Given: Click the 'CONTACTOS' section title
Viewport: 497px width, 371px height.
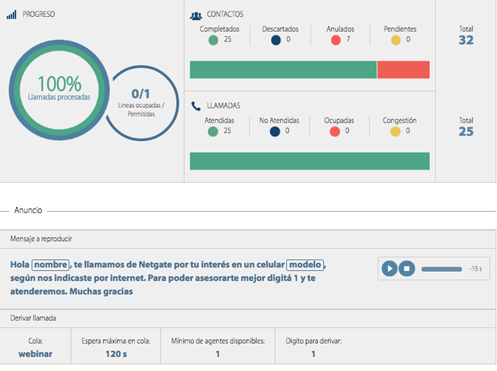Looking at the screenshot, I should (x=225, y=14).
